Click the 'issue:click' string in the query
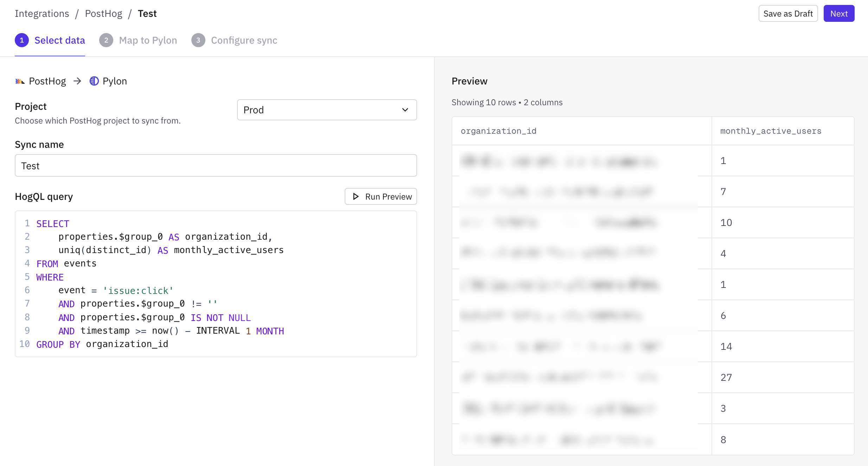Viewport: 868px width, 466px height. [x=138, y=291]
